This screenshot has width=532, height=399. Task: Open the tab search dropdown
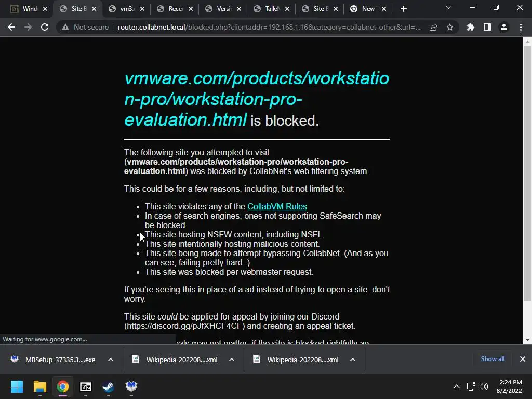[448, 7]
